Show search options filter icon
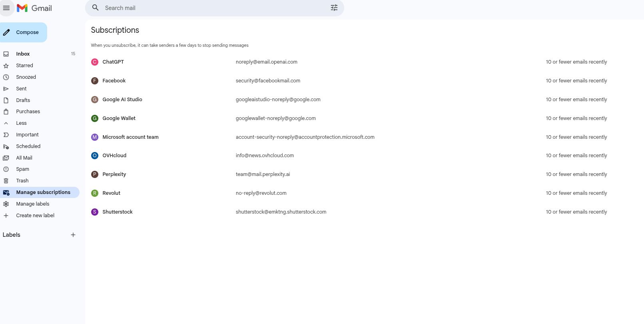This screenshot has height=324, width=644. (334, 8)
